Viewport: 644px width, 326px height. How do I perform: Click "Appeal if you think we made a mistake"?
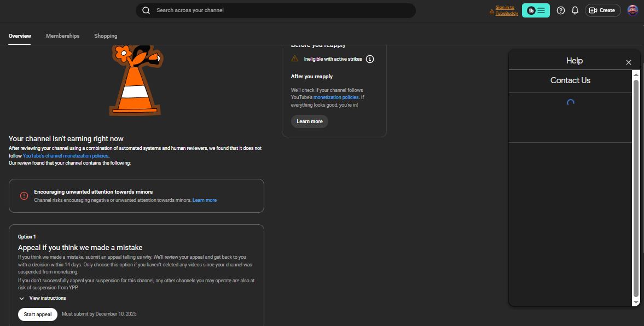coord(80,248)
